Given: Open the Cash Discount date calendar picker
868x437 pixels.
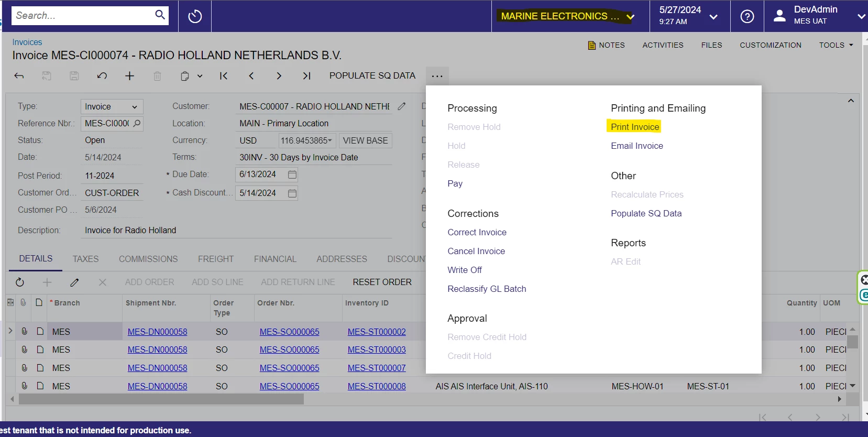Looking at the screenshot, I should click(x=292, y=193).
